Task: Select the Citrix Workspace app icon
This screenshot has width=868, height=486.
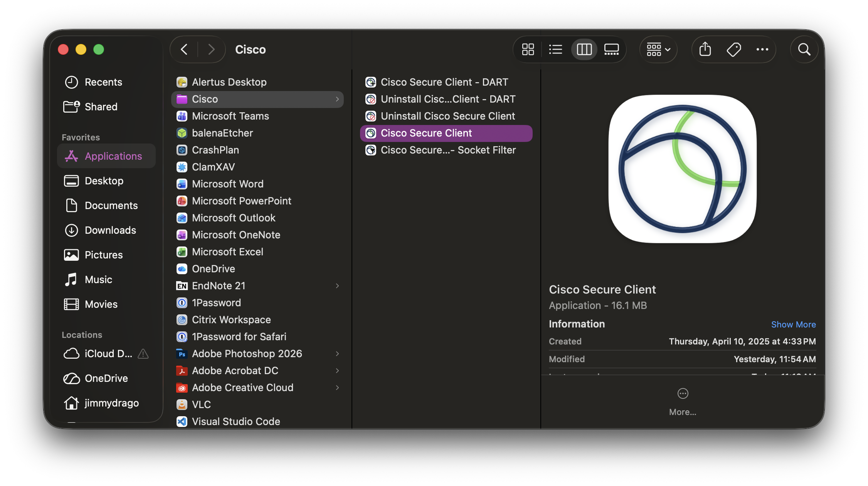Action: (182, 320)
